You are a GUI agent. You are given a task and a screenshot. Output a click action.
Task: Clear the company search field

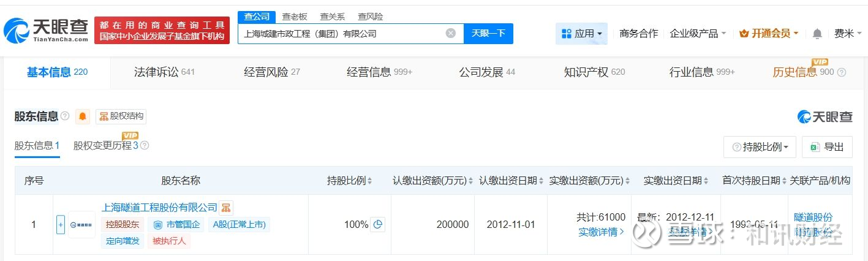(x=451, y=34)
